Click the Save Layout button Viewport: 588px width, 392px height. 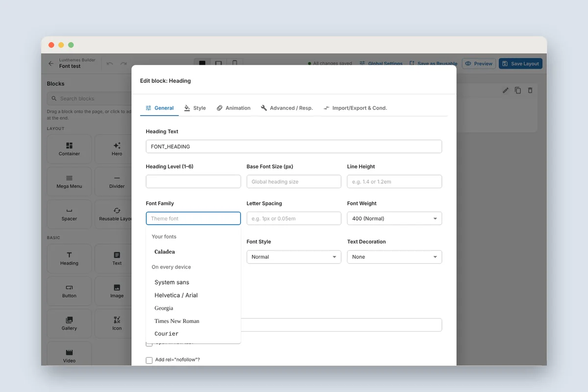tap(520, 64)
